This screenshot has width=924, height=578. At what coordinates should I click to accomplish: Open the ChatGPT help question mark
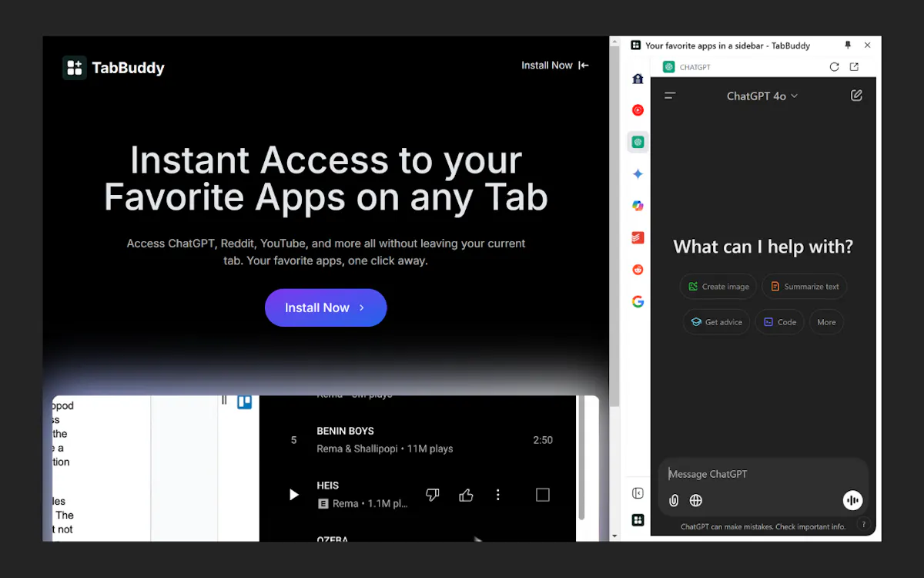[865, 524]
